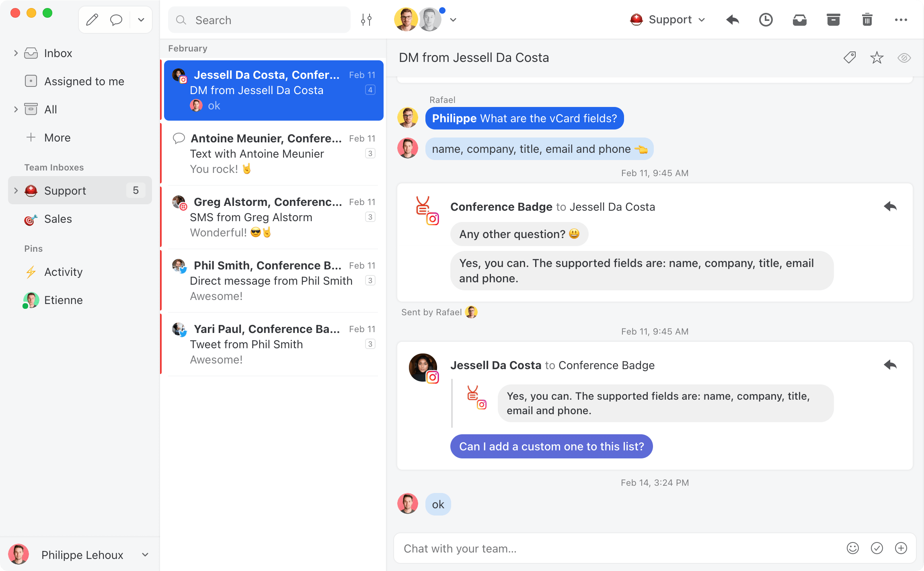924x571 pixels.
Task: Click the reply arrow in top toolbar
Action: pos(733,20)
